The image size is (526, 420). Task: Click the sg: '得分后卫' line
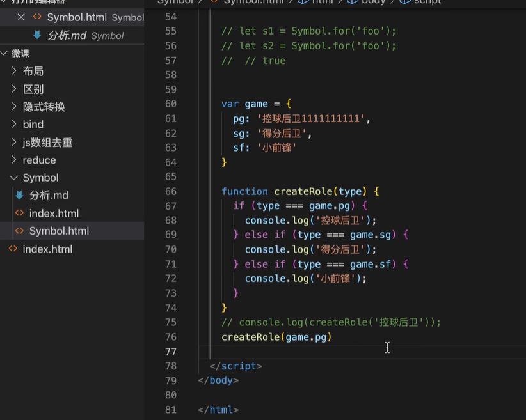[x=273, y=134]
